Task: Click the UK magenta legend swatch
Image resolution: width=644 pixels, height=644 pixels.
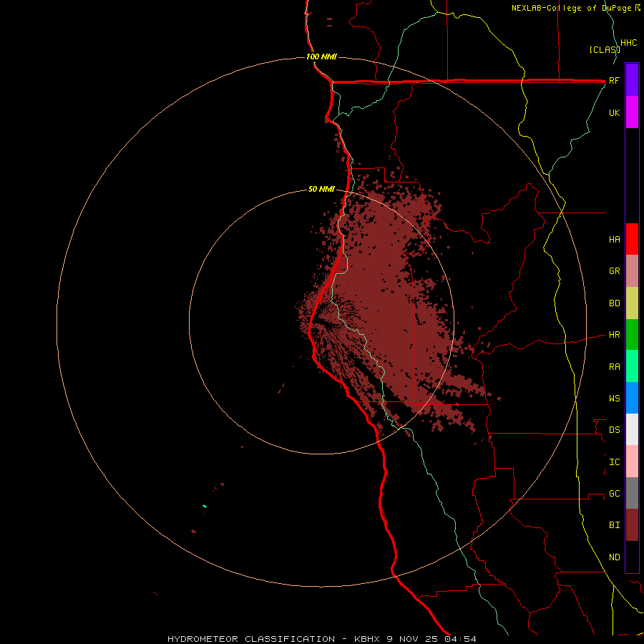Action: click(x=632, y=112)
